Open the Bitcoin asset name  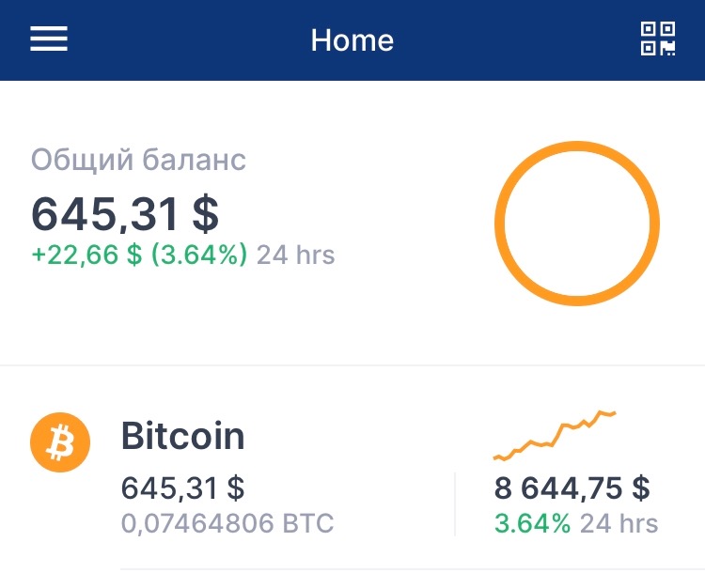183,436
